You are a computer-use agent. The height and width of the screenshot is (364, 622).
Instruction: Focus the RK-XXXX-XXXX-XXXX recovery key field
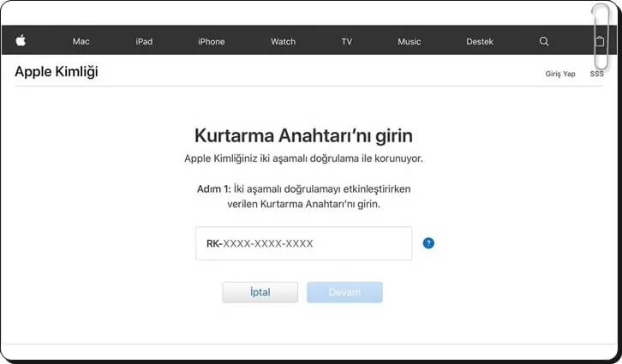(x=304, y=243)
